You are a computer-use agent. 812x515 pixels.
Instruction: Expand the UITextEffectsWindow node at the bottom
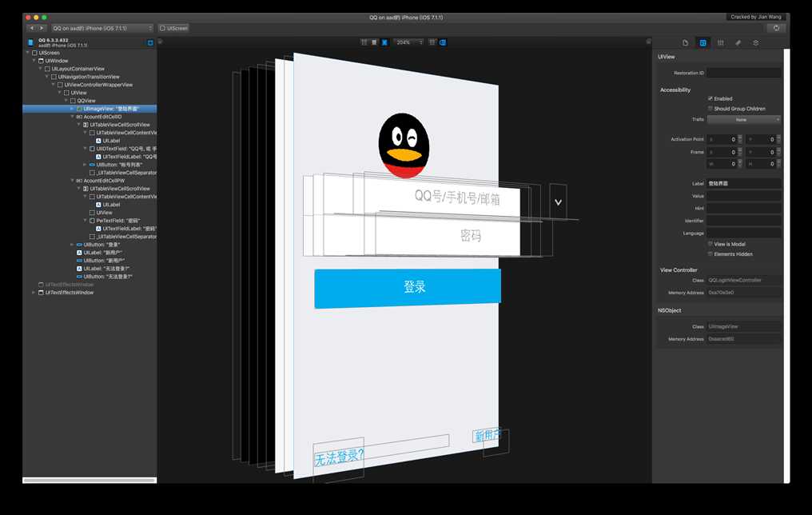pyautogui.click(x=34, y=292)
